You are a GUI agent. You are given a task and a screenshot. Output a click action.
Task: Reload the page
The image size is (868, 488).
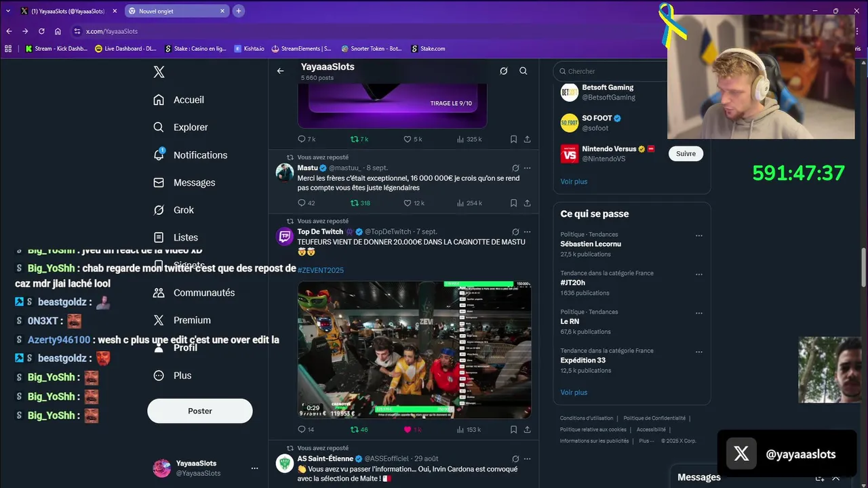[41, 31]
